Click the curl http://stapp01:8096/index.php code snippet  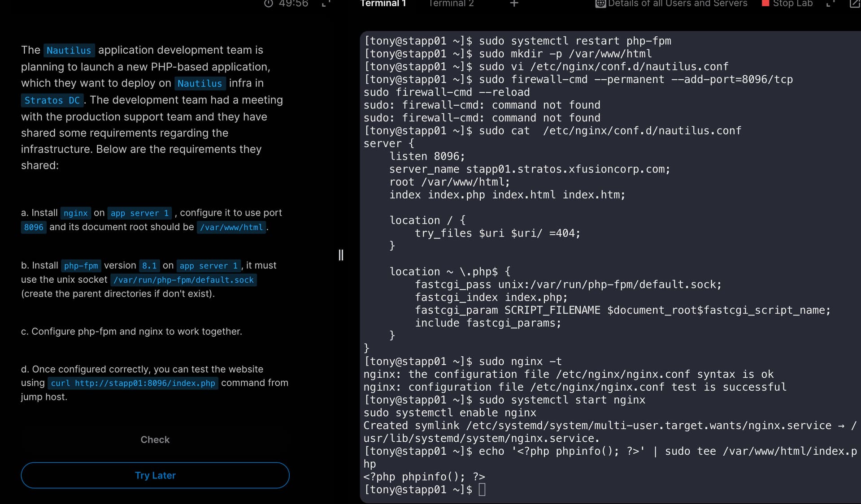(133, 383)
